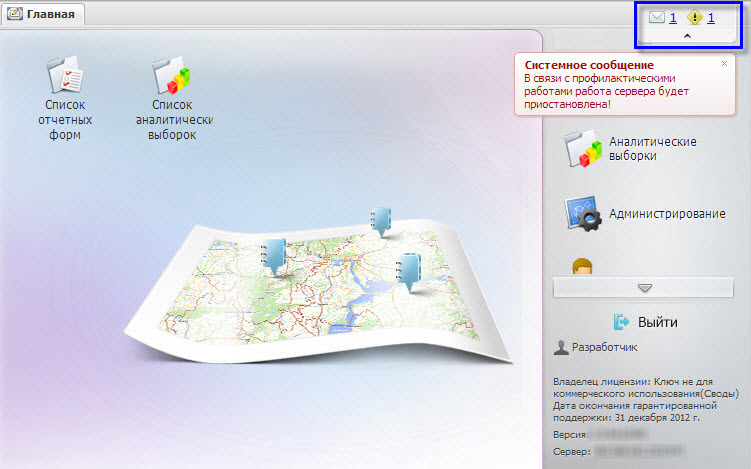The width and height of the screenshot is (751, 469).
Task: Click the partially hidden user icon below Администрирование
Action: [582, 266]
